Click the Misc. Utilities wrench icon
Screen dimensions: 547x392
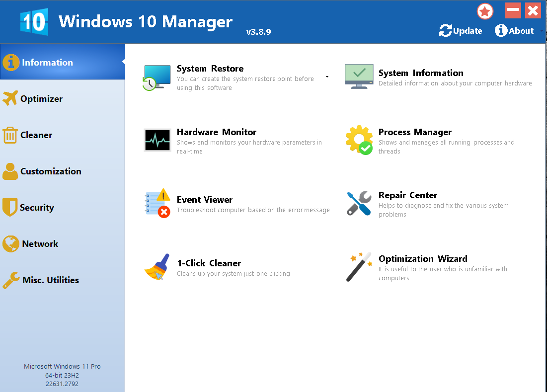tap(11, 280)
